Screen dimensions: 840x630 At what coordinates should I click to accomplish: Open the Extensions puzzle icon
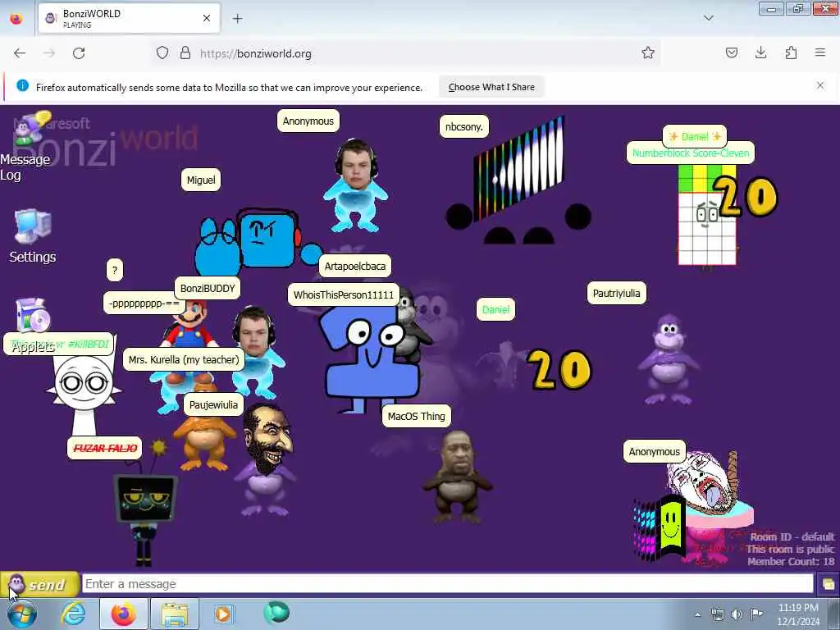pyautogui.click(x=791, y=52)
